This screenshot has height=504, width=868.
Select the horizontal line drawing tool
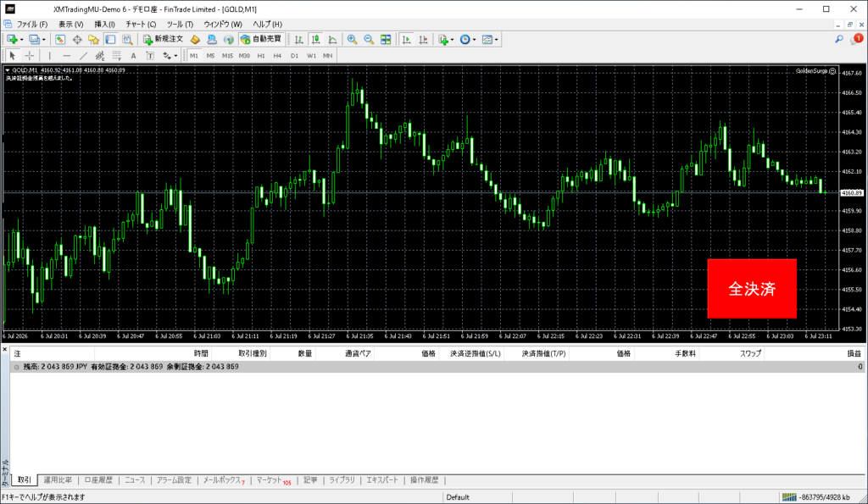click(66, 56)
